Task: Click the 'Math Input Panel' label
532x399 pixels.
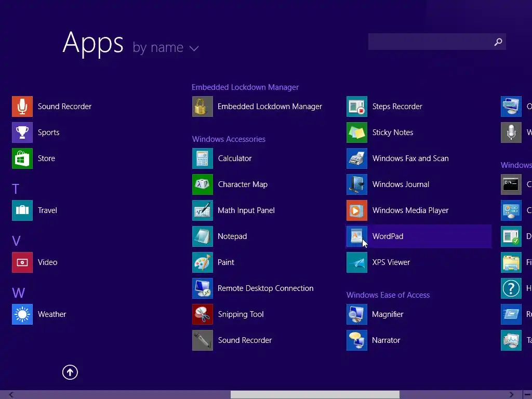Action: (246, 210)
